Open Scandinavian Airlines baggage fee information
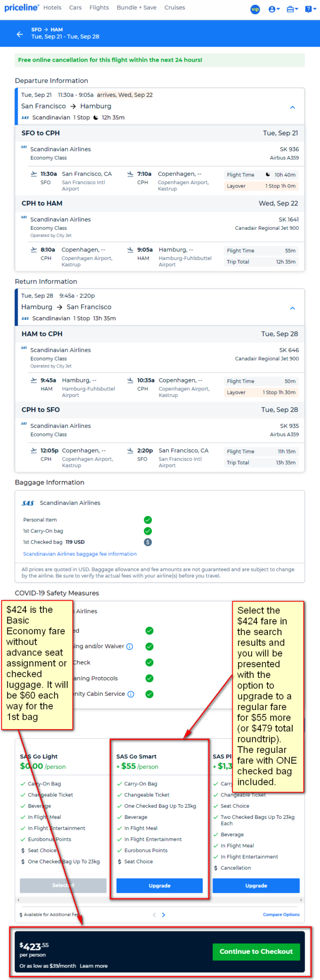This screenshot has height=980, width=320. 80,554
